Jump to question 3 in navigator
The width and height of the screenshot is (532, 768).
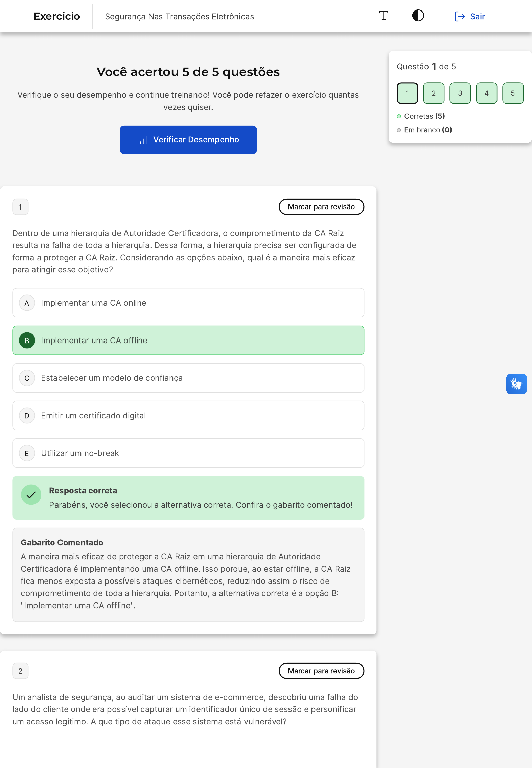(460, 93)
